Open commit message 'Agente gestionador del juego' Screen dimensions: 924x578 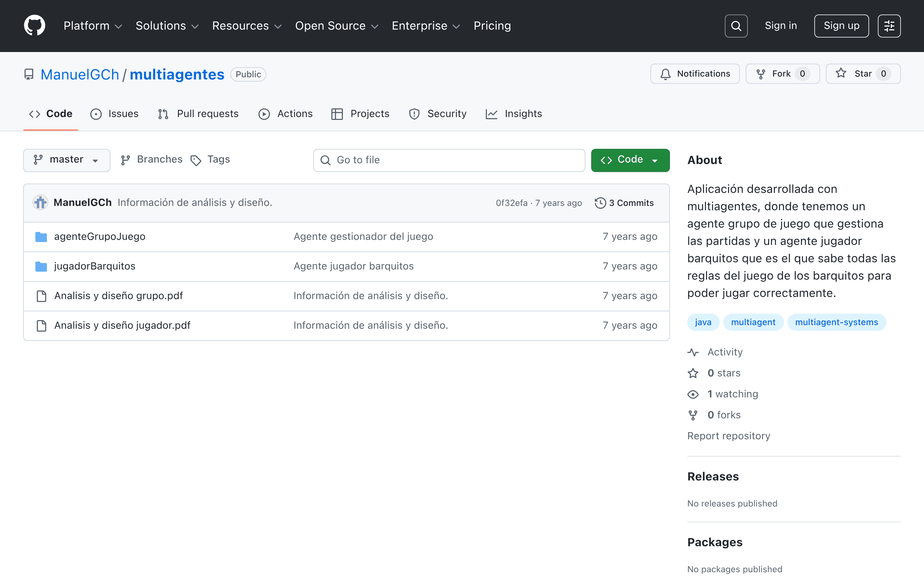pos(363,237)
